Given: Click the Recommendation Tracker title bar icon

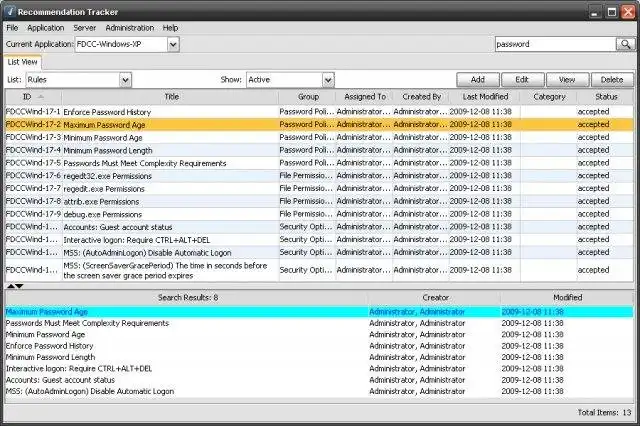Looking at the screenshot, I should [x=10, y=11].
